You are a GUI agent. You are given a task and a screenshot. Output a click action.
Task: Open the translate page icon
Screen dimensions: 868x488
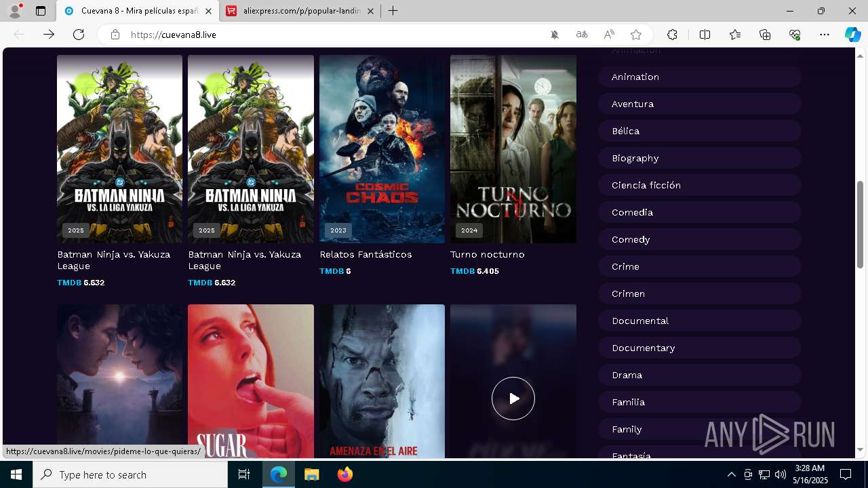[582, 35]
